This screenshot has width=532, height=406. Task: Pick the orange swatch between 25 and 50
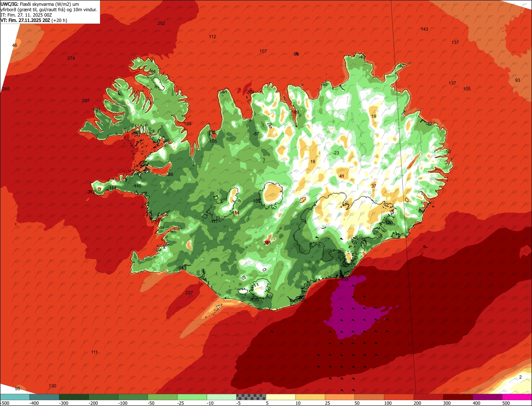click(x=340, y=396)
